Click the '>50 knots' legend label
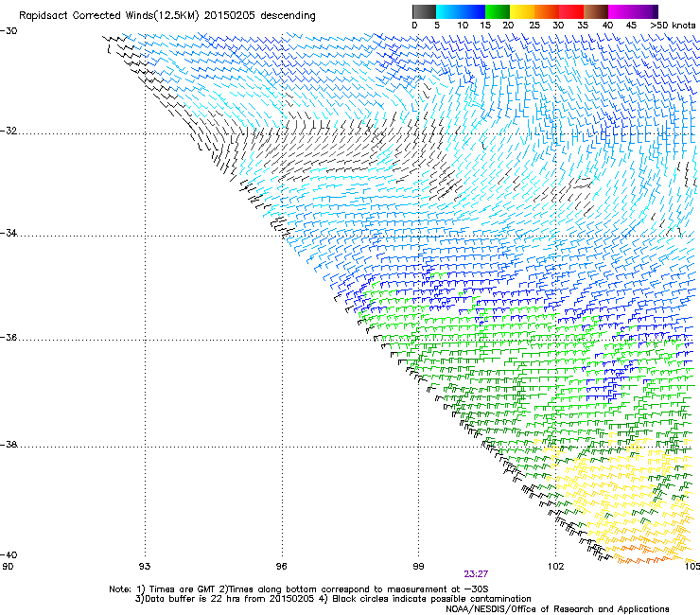 [673, 26]
